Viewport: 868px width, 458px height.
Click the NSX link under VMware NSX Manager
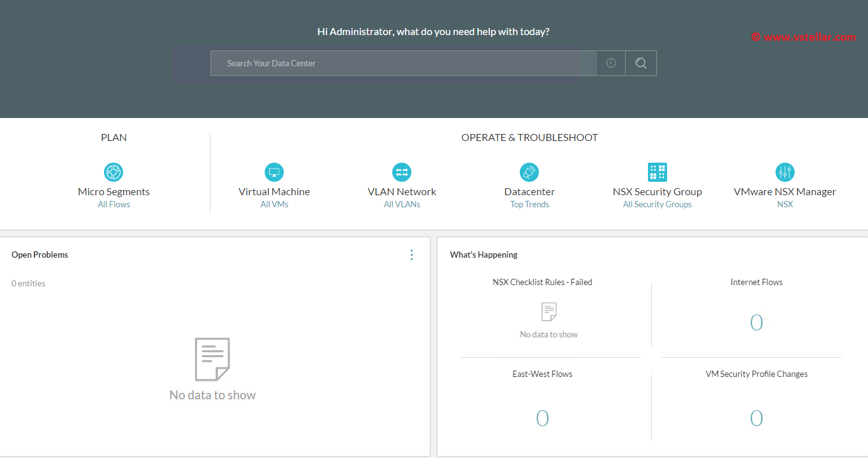point(785,205)
